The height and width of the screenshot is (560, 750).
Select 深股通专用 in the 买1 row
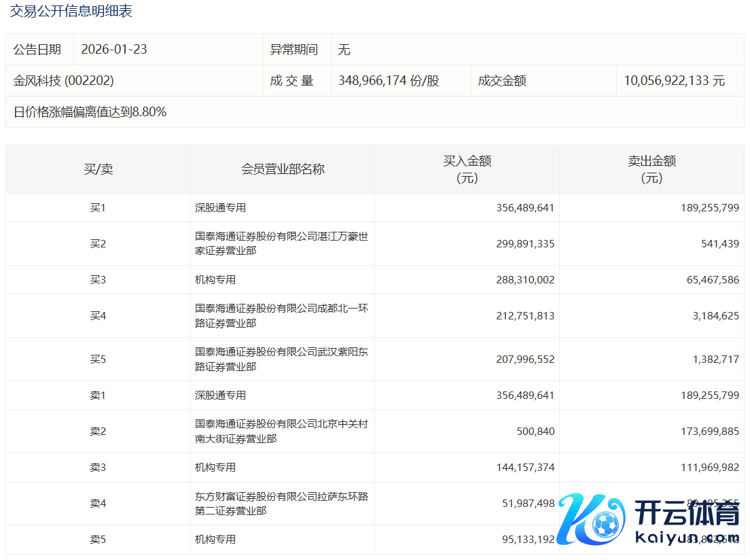point(220,208)
